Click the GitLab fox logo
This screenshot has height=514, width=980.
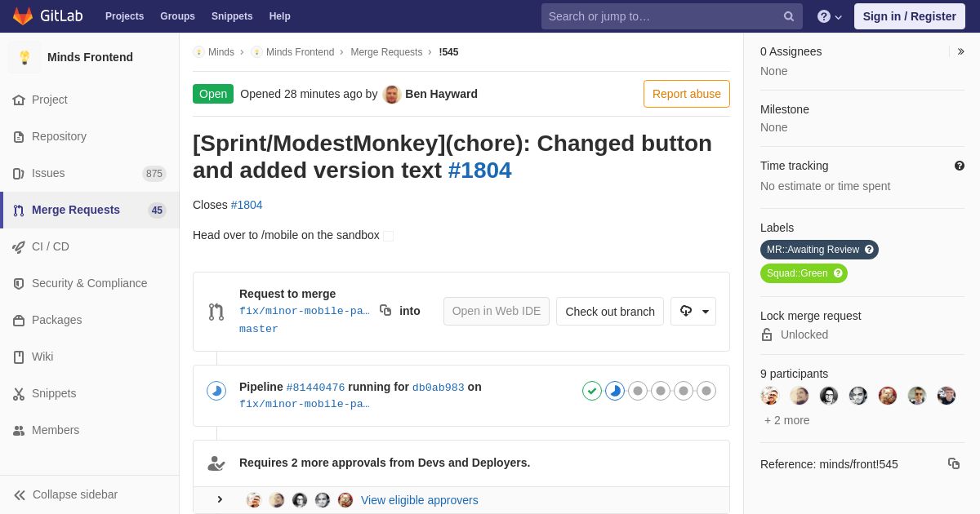[23, 16]
